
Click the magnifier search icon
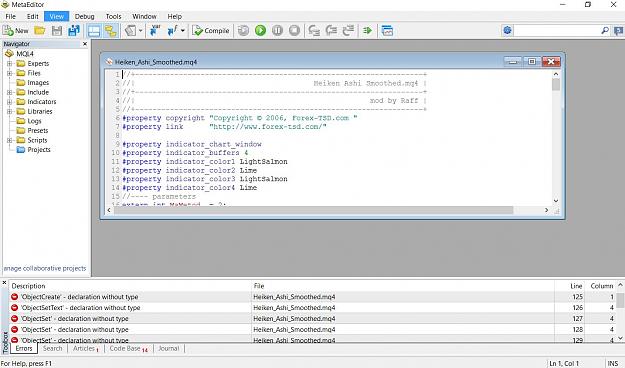[605, 30]
